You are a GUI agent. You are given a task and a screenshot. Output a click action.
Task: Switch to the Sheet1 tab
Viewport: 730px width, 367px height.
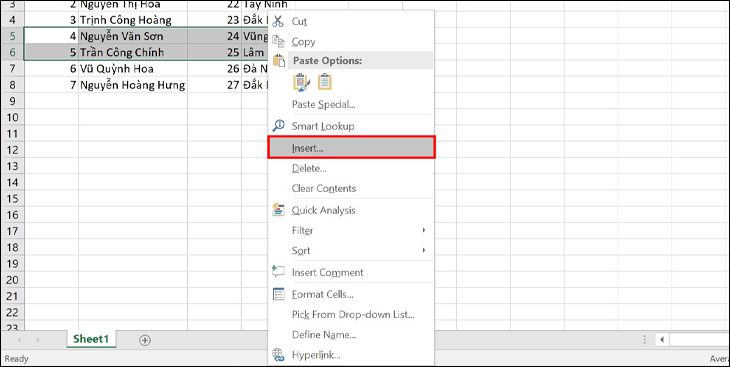pyautogui.click(x=91, y=339)
